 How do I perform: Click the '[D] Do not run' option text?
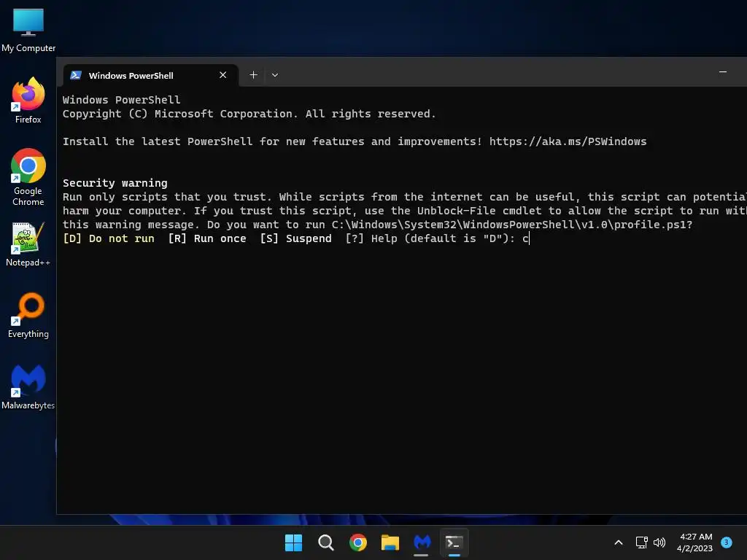[109, 238]
